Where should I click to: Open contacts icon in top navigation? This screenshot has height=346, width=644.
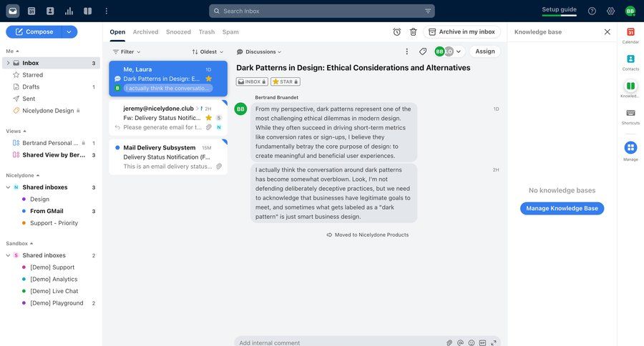click(50, 11)
